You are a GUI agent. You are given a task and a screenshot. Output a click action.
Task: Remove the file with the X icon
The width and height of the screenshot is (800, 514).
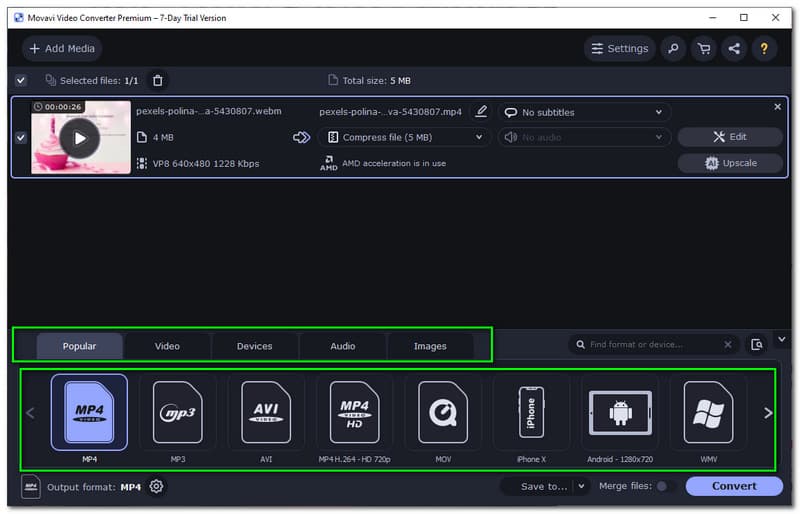point(777,107)
